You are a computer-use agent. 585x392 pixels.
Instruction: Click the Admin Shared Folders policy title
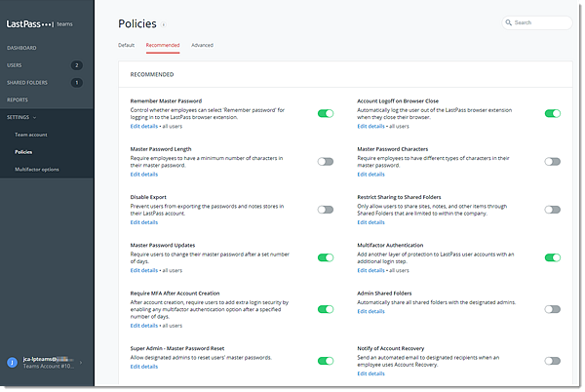384,294
